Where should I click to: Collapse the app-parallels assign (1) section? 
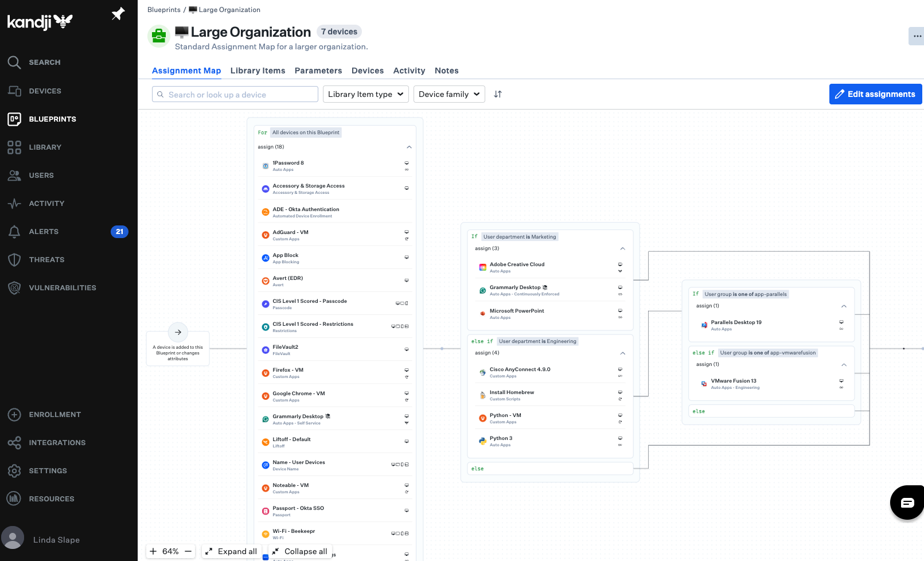[x=844, y=306]
